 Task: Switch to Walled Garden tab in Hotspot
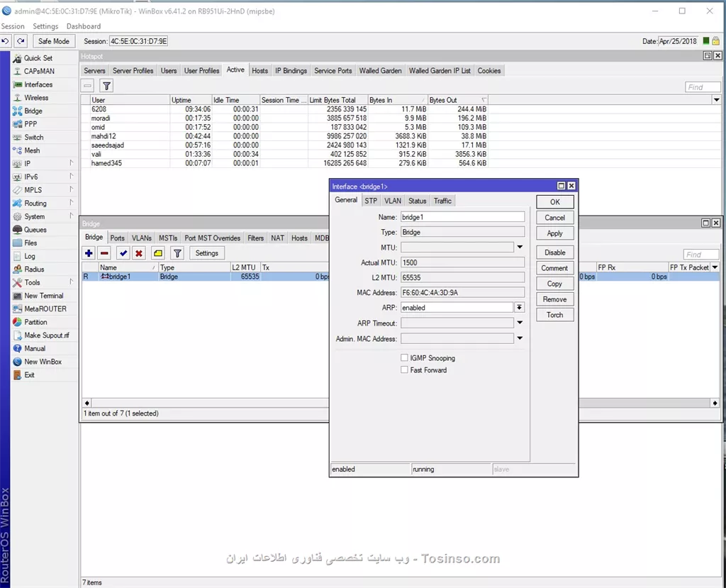point(381,71)
